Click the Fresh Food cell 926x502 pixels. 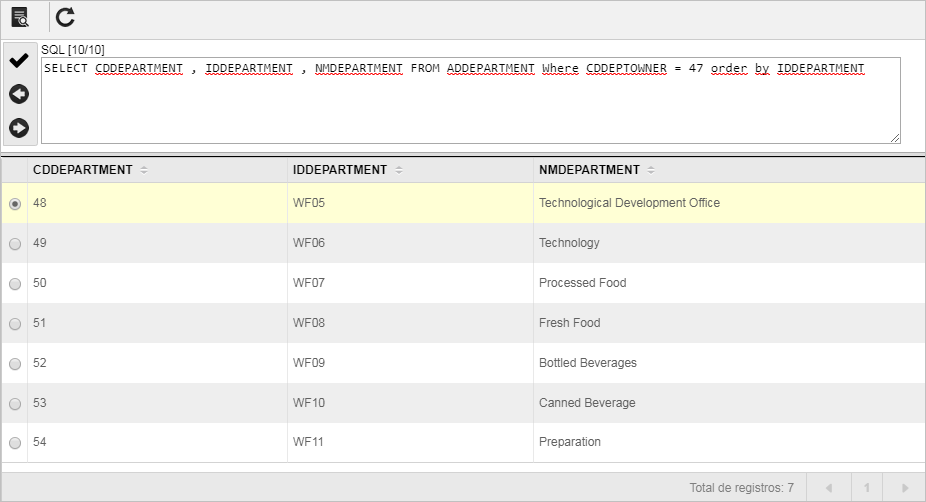(729, 323)
